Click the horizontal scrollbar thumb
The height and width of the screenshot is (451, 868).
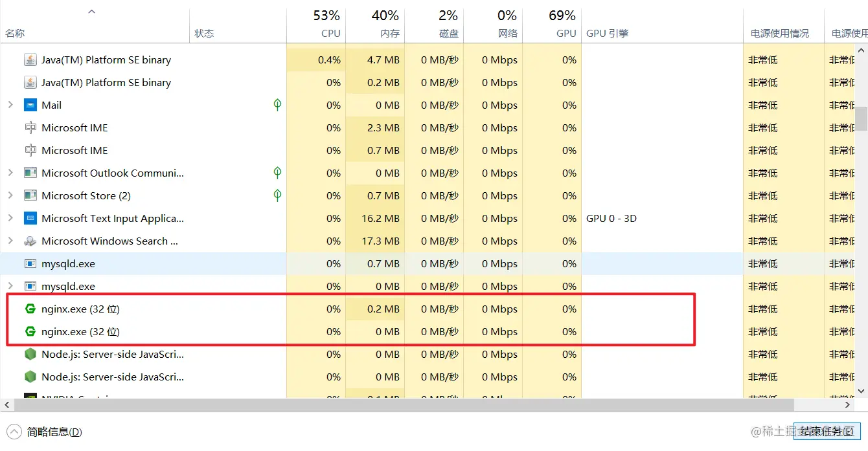point(404,404)
